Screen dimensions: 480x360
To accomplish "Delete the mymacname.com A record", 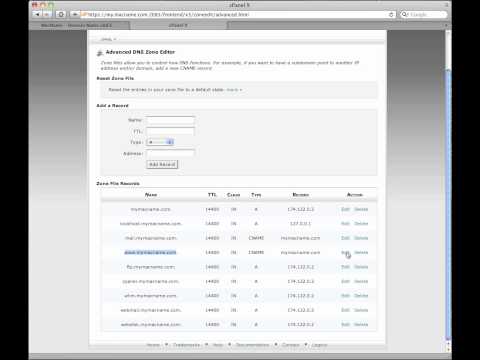I will pyautogui.click(x=361, y=209).
